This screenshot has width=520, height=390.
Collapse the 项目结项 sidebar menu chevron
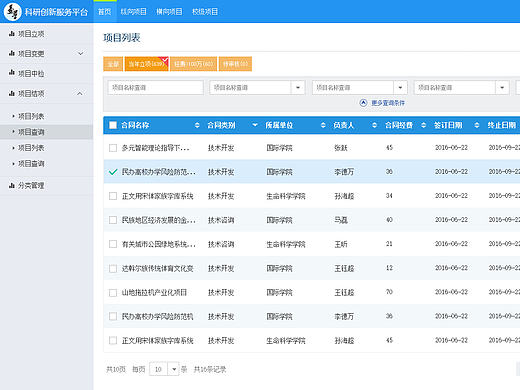coord(80,93)
